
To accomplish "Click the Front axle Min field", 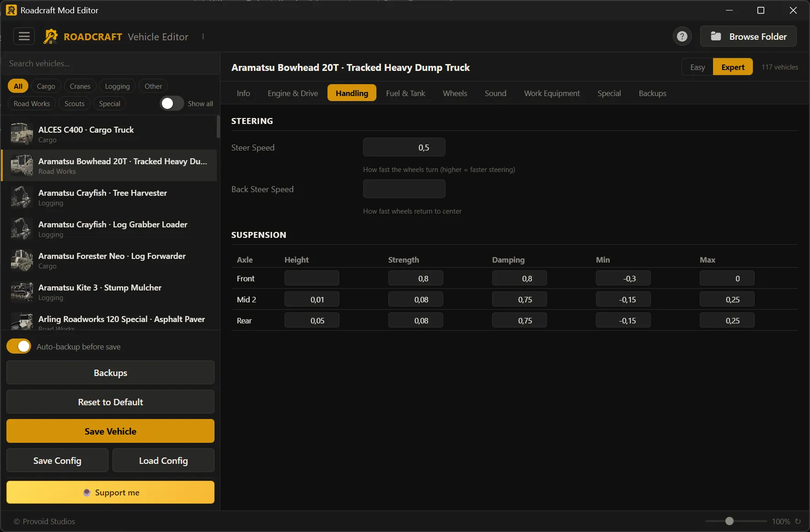I will (623, 278).
